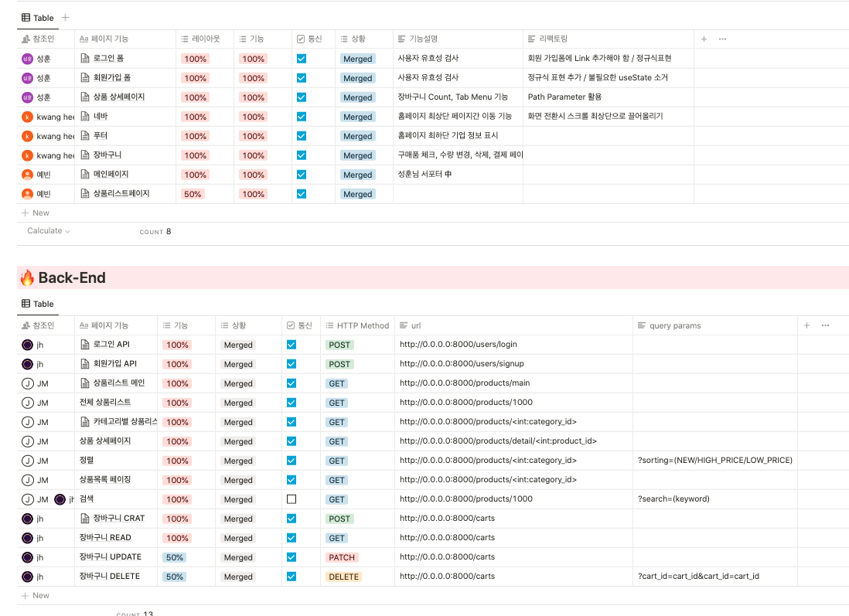Open 상황 Merged select for 푸터 row
Viewport: 849px width, 616px height.
357,136
